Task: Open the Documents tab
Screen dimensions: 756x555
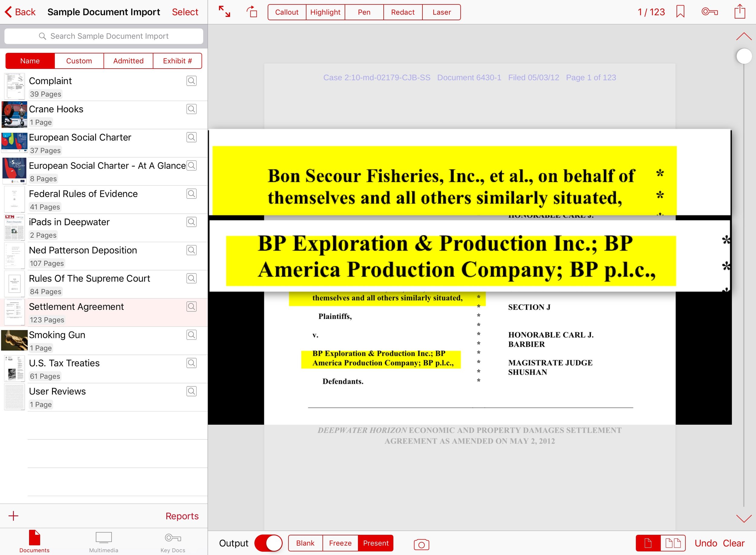Action: coord(34,542)
